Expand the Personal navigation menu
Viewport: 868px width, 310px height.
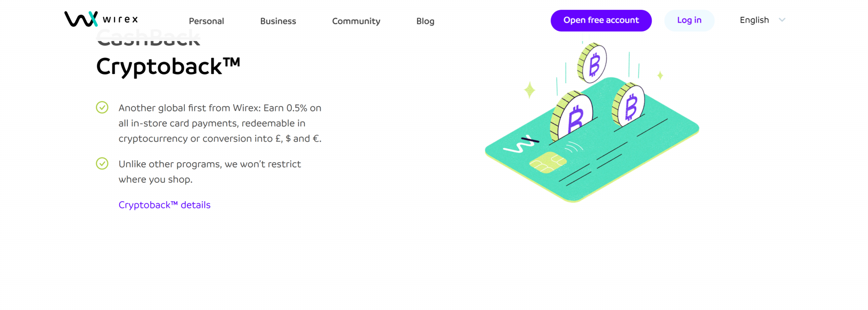coord(206,21)
